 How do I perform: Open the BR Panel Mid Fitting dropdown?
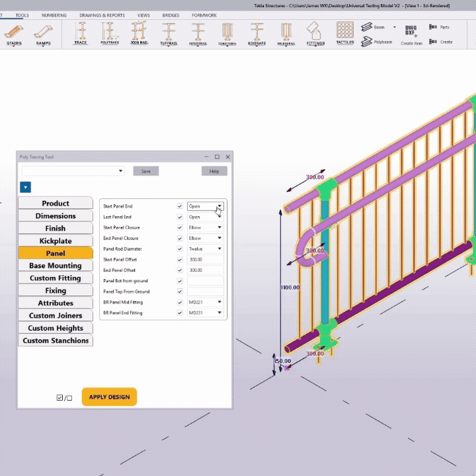click(206, 302)
